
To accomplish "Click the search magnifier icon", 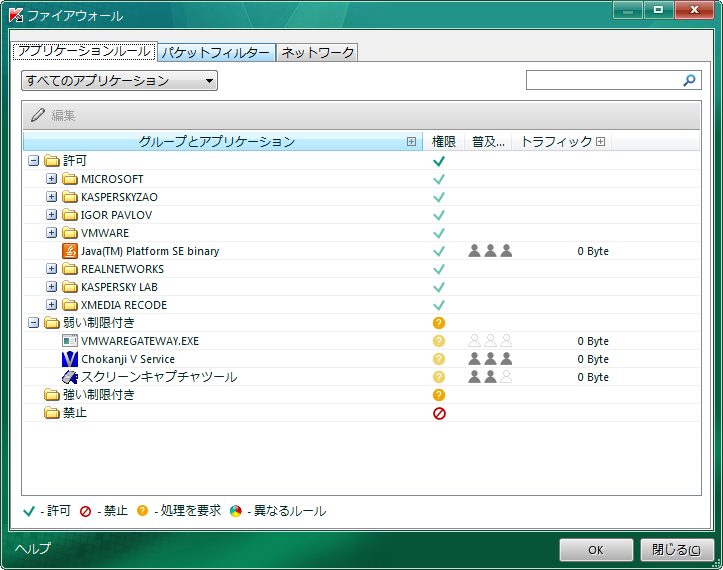I will click(x=689, y=81).
